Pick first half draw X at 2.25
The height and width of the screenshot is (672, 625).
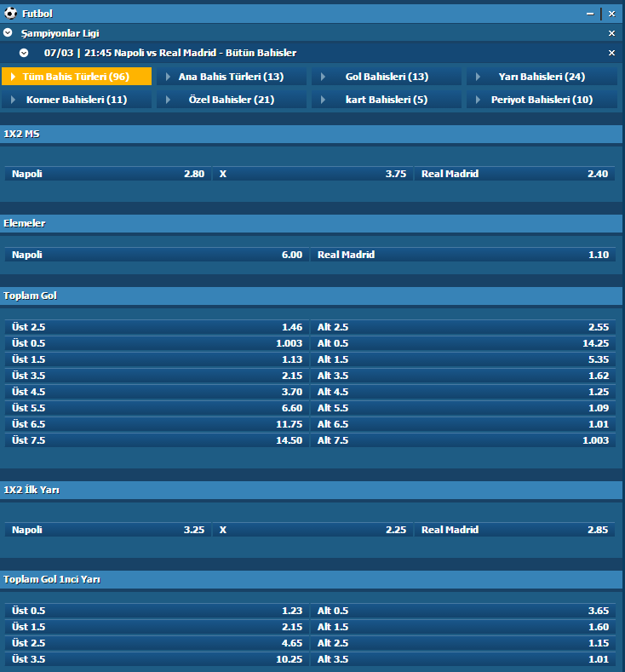tap(312, 530)
